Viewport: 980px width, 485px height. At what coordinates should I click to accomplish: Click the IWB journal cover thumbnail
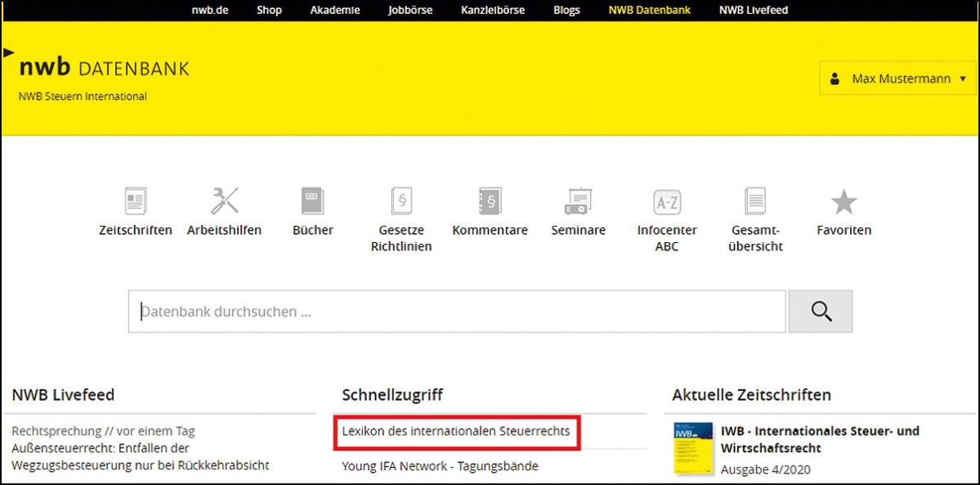click(691, 449)
